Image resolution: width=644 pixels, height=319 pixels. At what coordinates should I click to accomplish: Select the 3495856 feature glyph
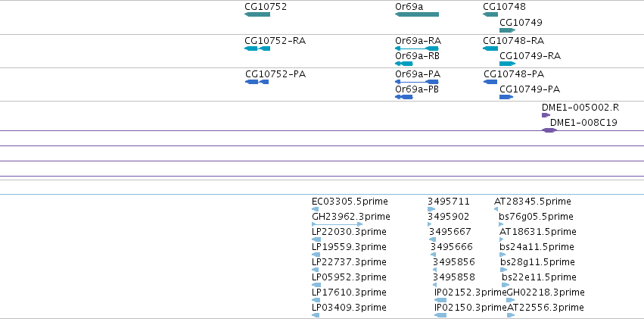click(434, 270)
